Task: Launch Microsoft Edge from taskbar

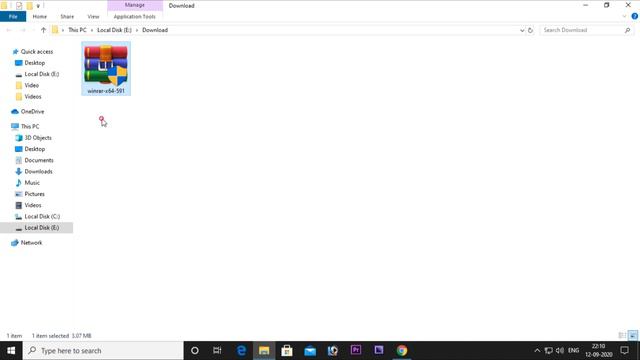Action: click(241, 351)
